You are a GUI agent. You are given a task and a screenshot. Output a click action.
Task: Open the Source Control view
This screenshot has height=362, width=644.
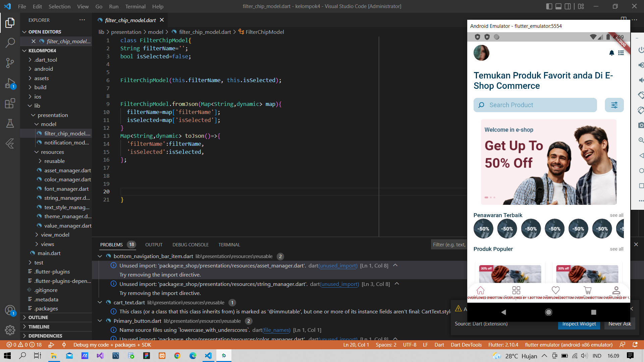click(10, 63)
